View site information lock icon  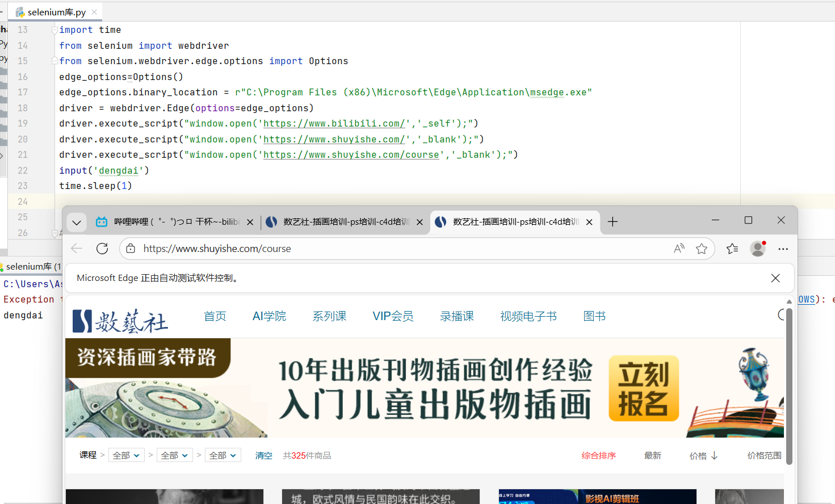pos(131,249)
